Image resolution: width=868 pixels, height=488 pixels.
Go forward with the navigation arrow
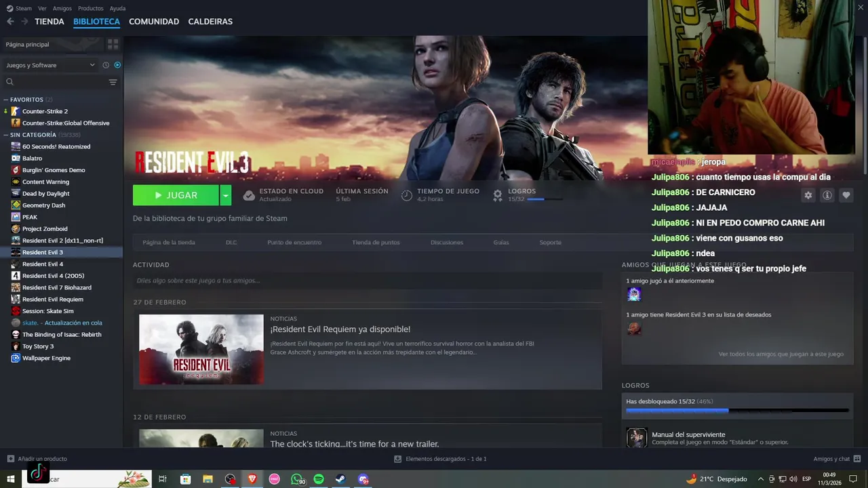24,22
